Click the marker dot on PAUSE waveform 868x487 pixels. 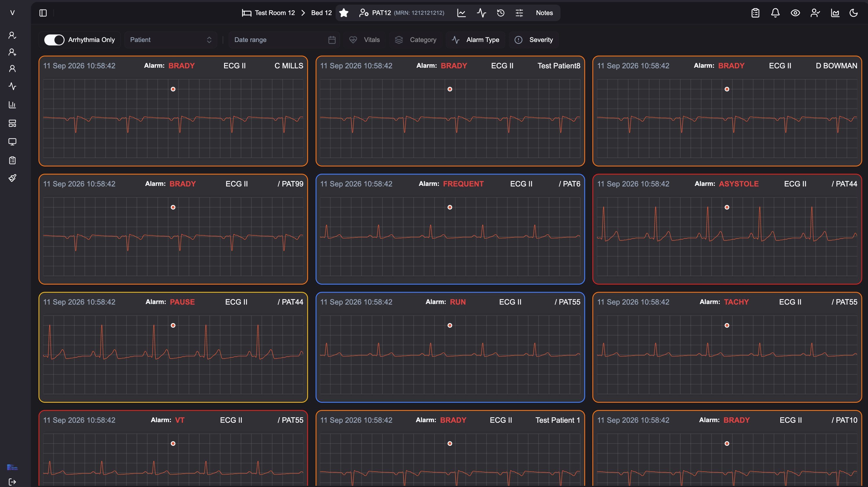tap(173, 325)
